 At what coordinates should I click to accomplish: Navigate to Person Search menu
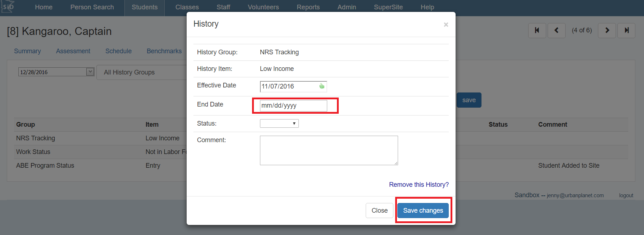point(92,7)
